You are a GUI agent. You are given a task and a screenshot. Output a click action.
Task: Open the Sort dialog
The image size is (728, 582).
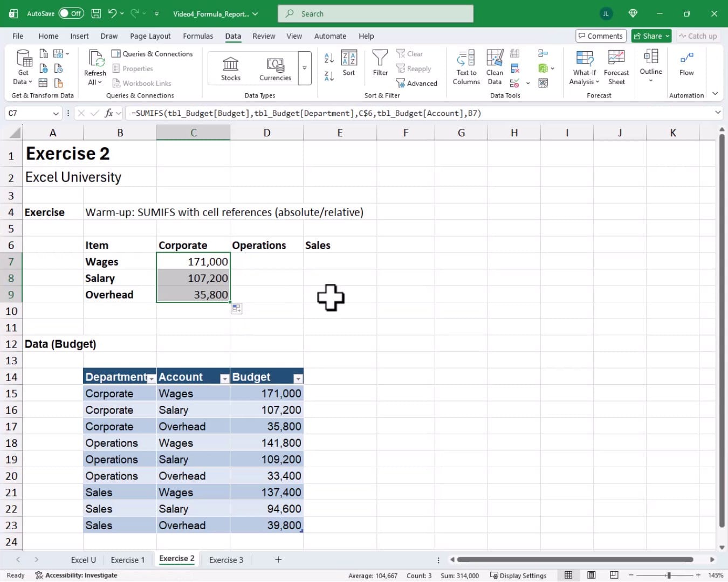coord(349,63)
